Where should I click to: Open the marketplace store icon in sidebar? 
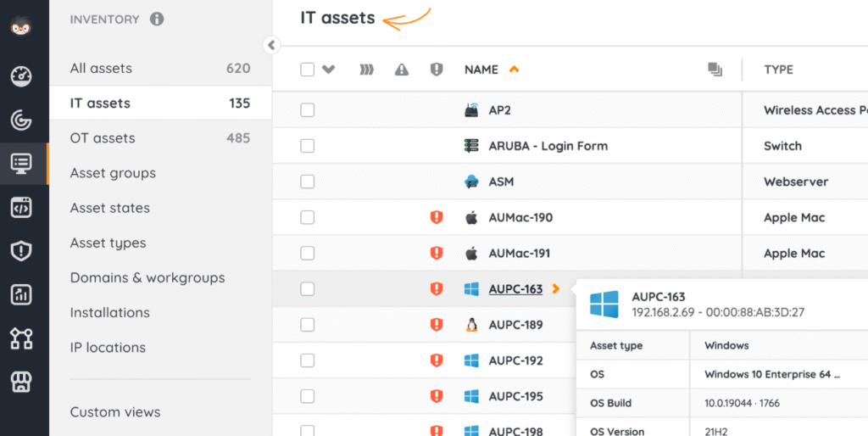coord(21,382)
